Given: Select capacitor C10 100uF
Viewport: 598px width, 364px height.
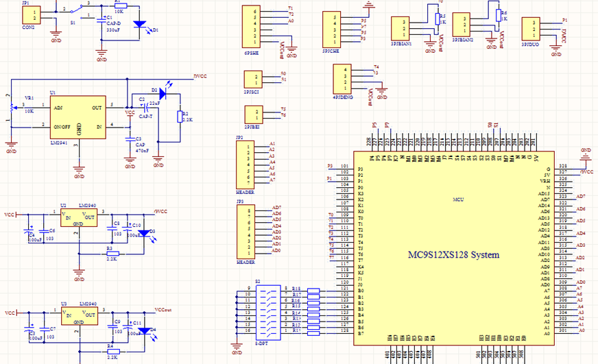Looking at the screenshot, I should [x=127, y=229].
